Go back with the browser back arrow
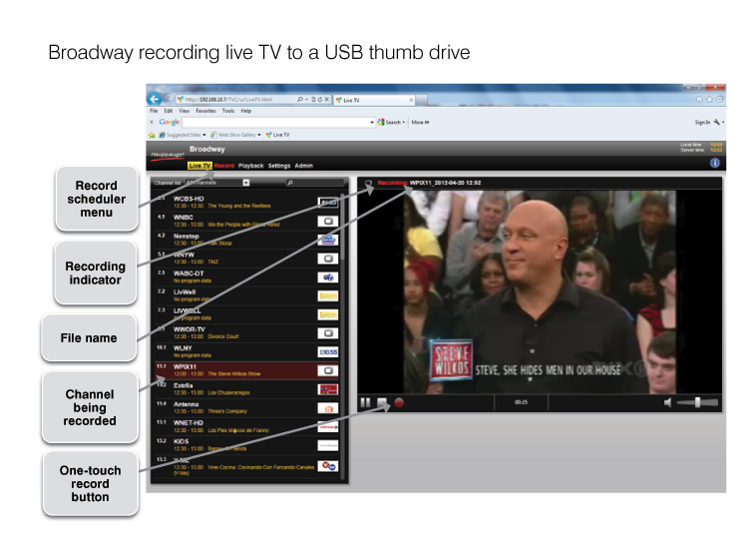The height and width of the screenshot is (555, 756). 155,100
